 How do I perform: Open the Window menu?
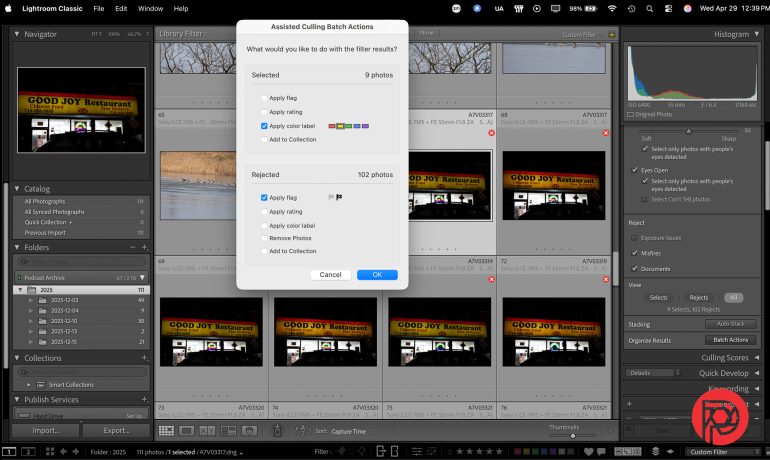coord(150,8)
